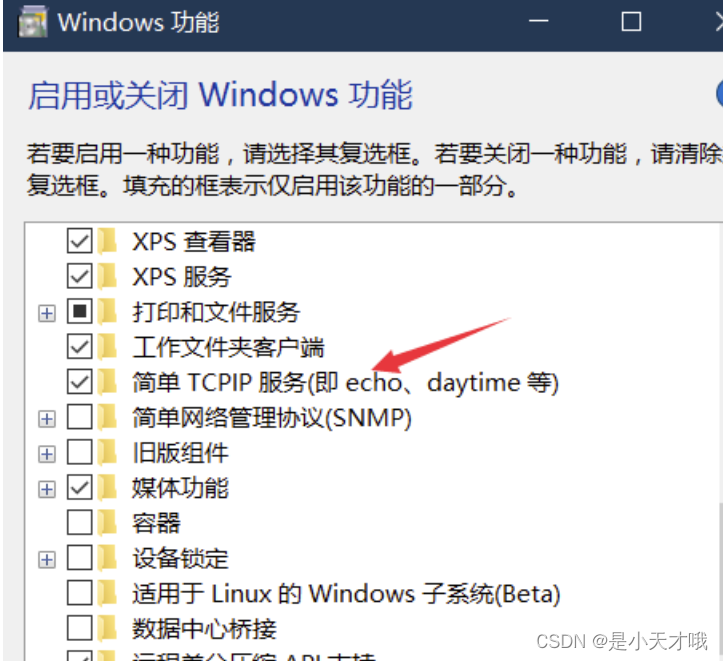Screen dimensions: 723x661
Task: Check 适用于 Linux 的 Windows 子系统(Beta) checkbox
Action: [x=79, y=593]
